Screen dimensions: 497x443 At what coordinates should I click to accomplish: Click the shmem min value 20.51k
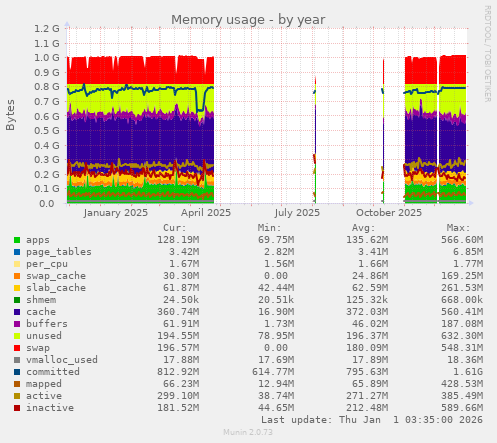[x=276, y=300]
